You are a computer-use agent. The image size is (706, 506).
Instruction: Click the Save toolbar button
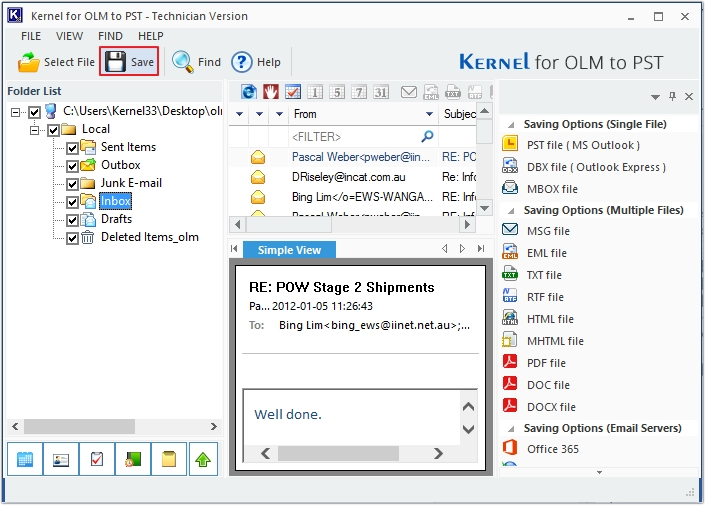[x=129, y=61]
